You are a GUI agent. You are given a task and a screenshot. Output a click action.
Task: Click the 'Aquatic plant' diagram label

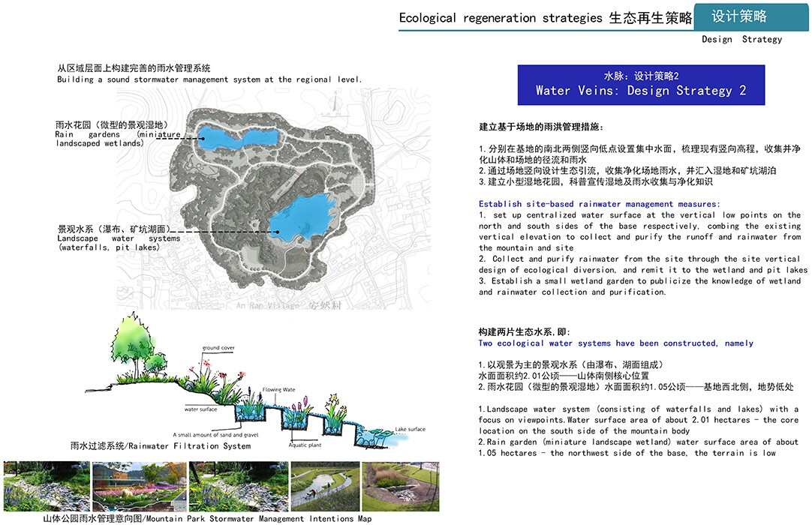click(x=307, y=445)
